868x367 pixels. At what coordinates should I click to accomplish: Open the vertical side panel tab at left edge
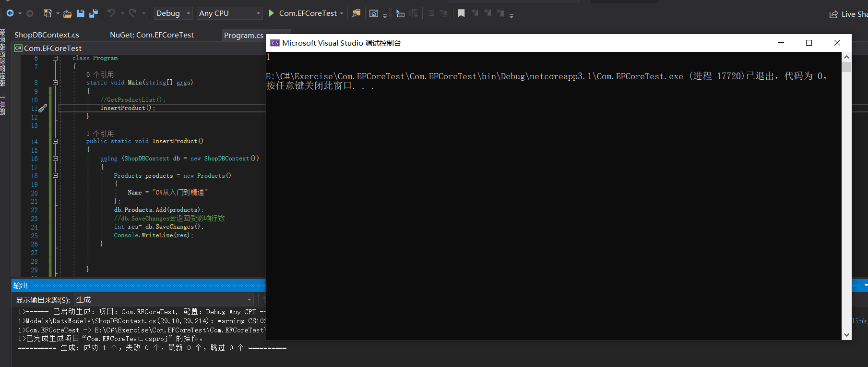coord(3,58)
